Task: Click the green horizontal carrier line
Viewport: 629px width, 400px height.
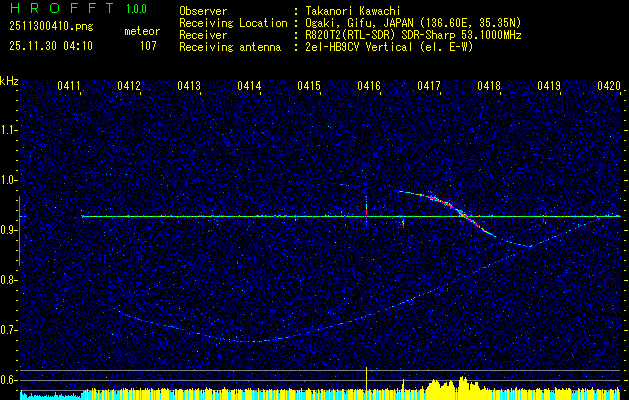Action: point(250,216)
